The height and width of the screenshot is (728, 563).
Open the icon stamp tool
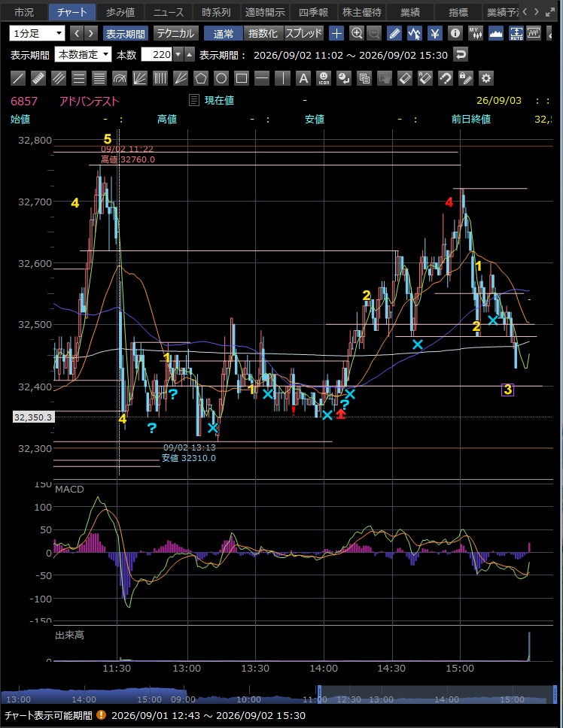pos(324,78)
